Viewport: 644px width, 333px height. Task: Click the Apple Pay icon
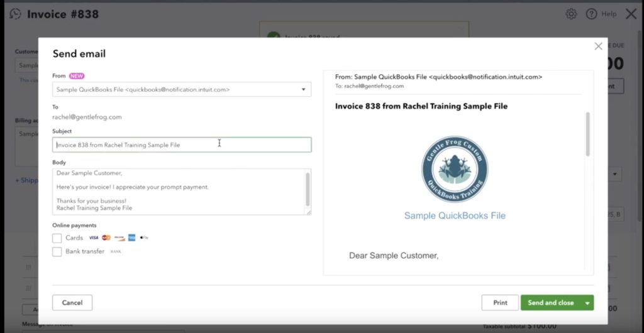145,238
